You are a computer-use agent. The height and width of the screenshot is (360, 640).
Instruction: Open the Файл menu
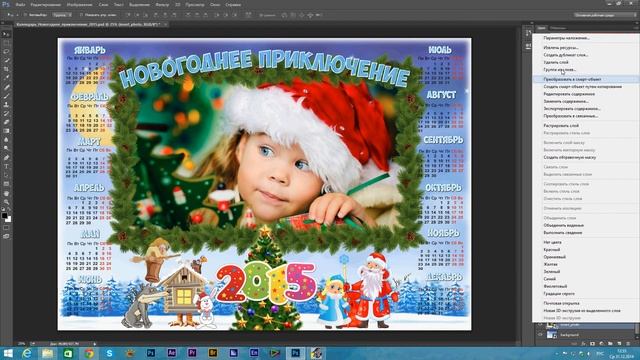coord(20,5)
